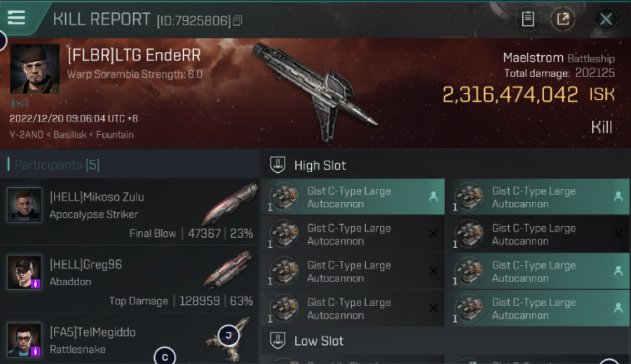Click the Y-2AND system location link
This screenshot has width=631, height=364.
27,134
